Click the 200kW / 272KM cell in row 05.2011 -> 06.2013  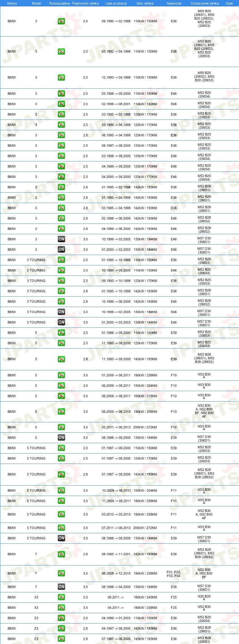pyautogui.click(x=145, y=427)
